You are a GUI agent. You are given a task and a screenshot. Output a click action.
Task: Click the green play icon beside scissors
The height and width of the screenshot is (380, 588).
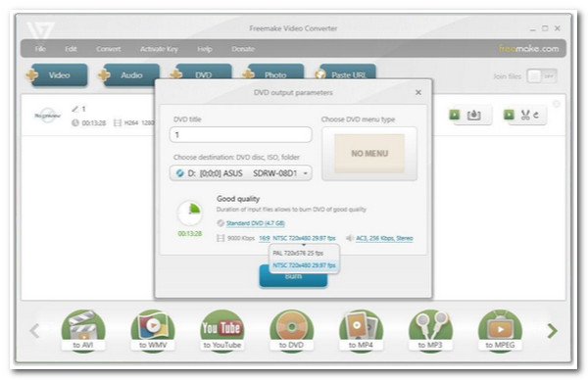[509, 115]
